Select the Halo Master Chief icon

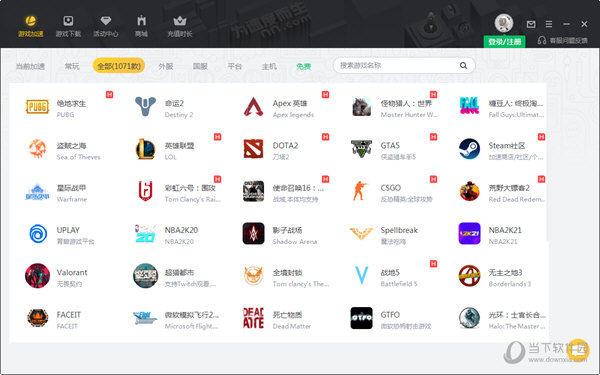point(470,318)
